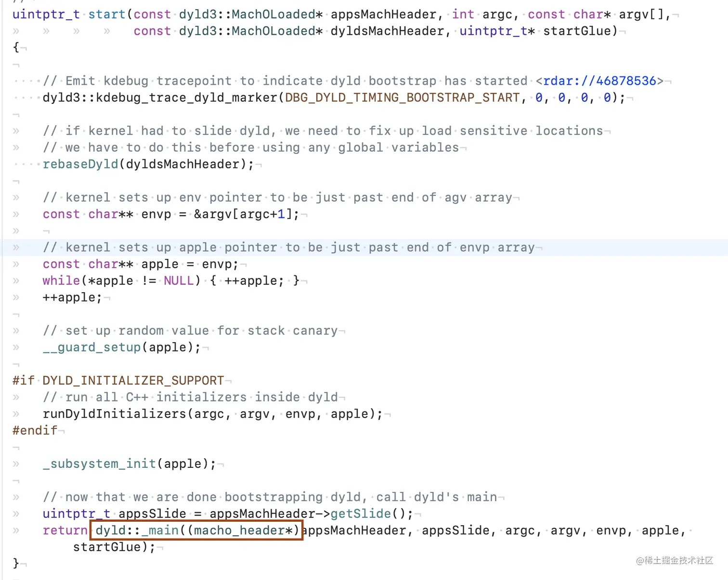Click comment 'set up random value for stack canary'
This screenshot has width=728, height=580.
point(190,331)
